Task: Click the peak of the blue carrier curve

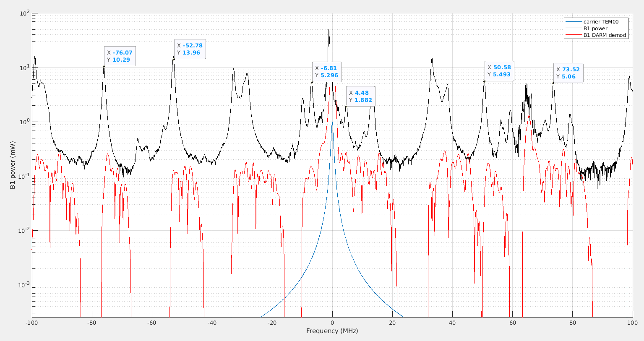Action: [332, 122]
